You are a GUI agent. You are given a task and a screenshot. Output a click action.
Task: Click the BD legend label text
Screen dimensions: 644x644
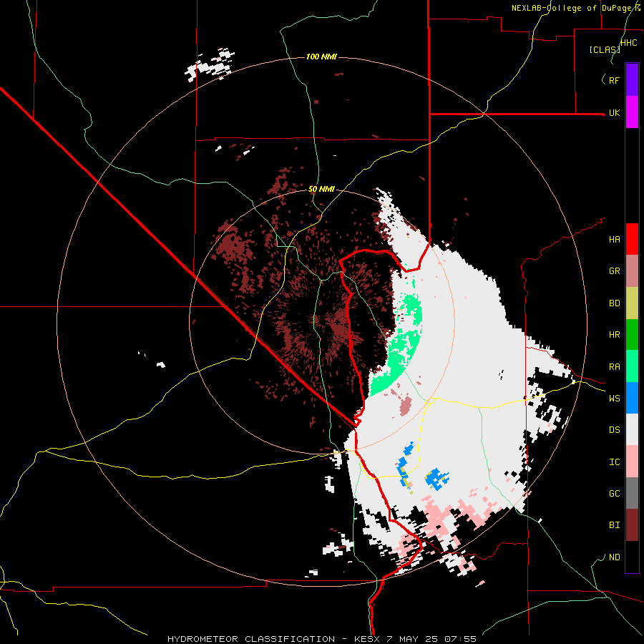click(x=614, y=303)
